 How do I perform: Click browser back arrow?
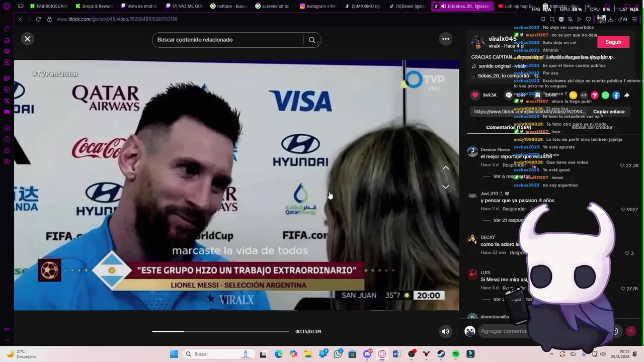[x=20, y=19]
